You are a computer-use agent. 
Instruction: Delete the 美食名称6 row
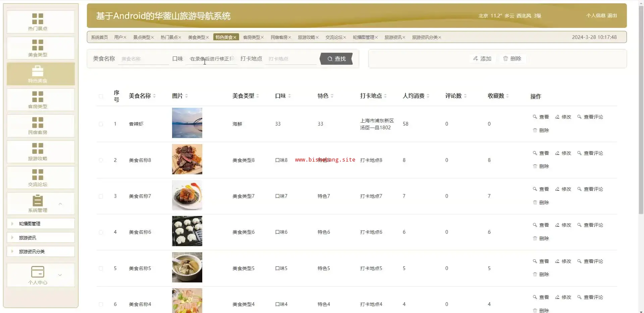coord(541,238)
